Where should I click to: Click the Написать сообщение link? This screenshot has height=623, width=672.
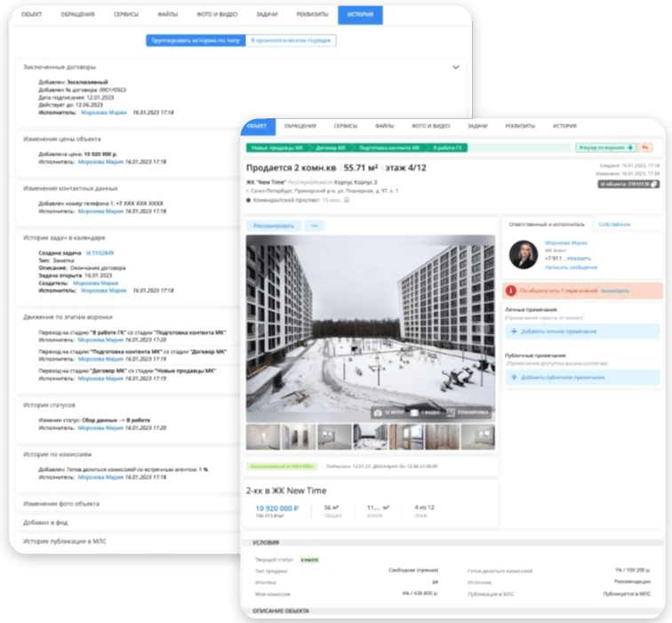tap(571, 268)
